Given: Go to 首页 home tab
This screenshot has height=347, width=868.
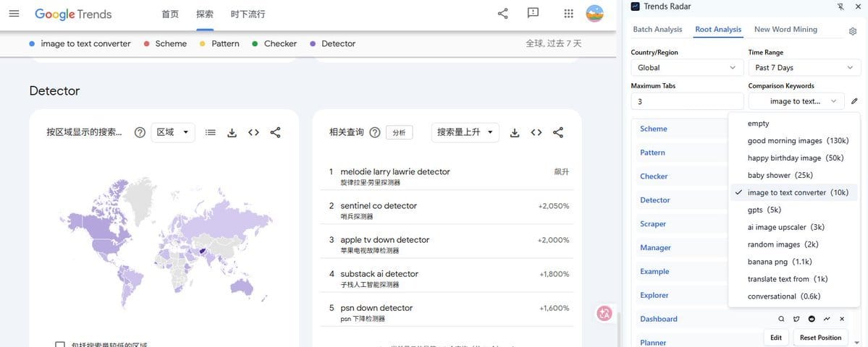Looking at the screenshot, I should [170, 14].
